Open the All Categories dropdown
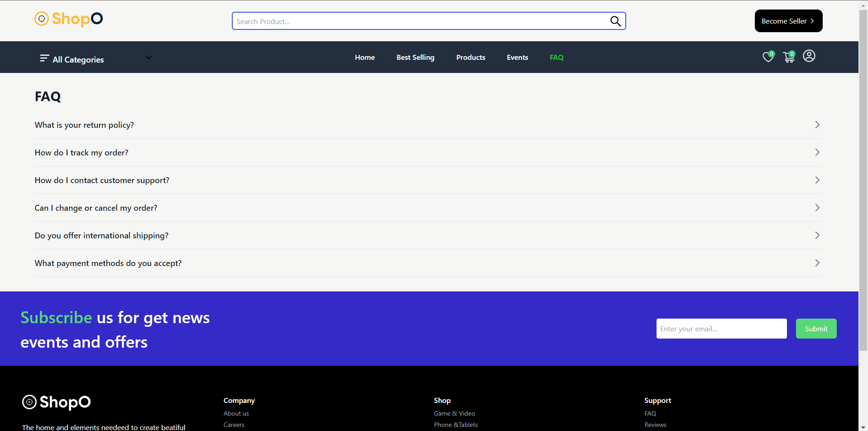 click(x=148, y=58)
